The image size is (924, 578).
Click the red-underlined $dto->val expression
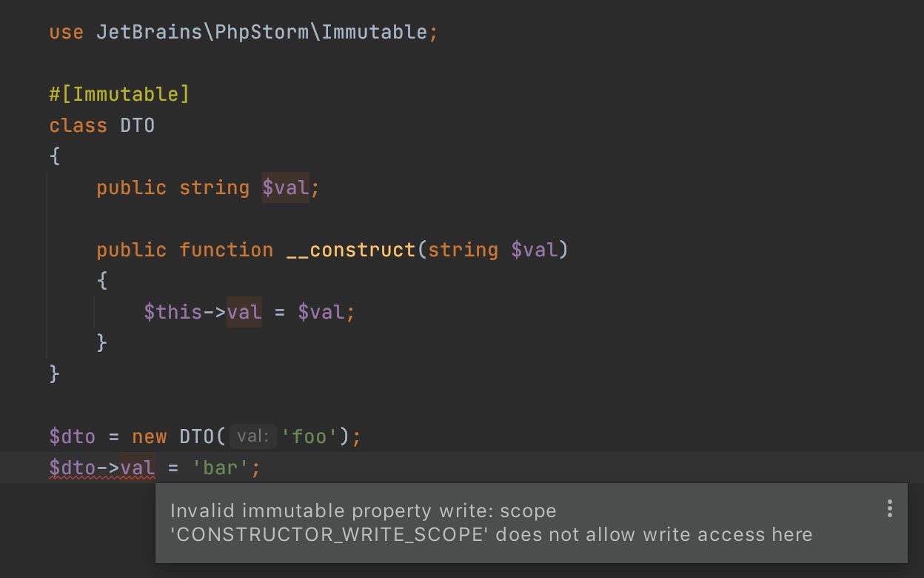pos(102,468)
